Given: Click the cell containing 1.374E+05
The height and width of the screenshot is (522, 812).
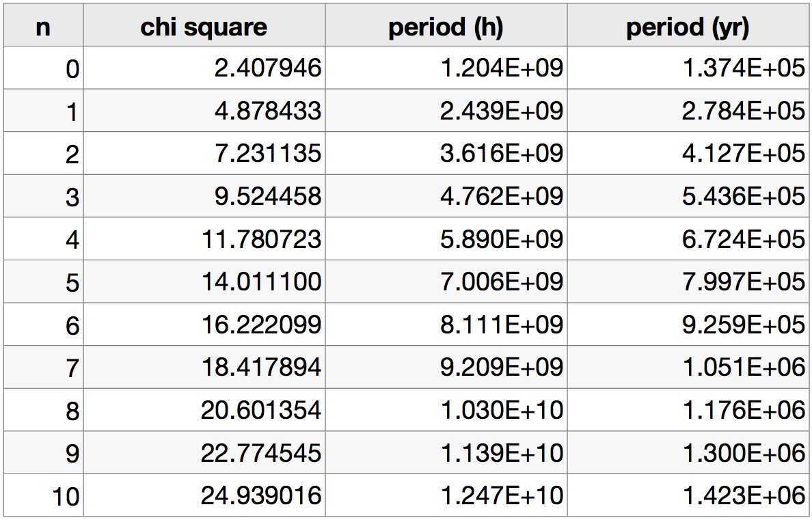Looking at the screenshot, I should click(x=688, y=68).
